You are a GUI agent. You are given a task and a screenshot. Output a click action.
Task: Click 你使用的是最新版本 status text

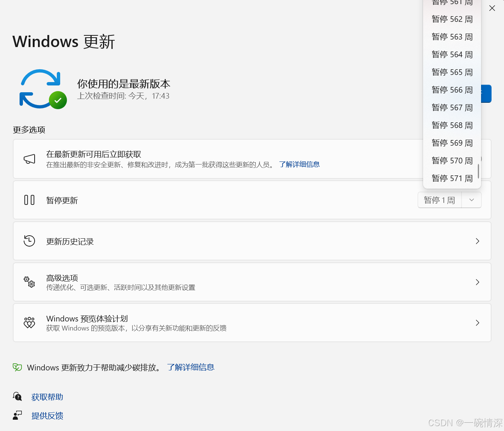(124, 84)
